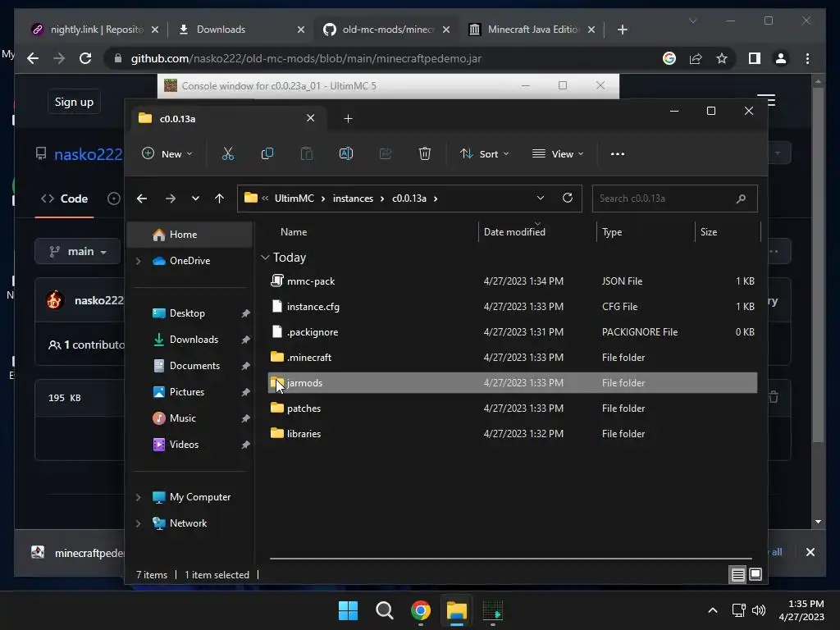Open Documents in navigation pane

coord(194,366)
